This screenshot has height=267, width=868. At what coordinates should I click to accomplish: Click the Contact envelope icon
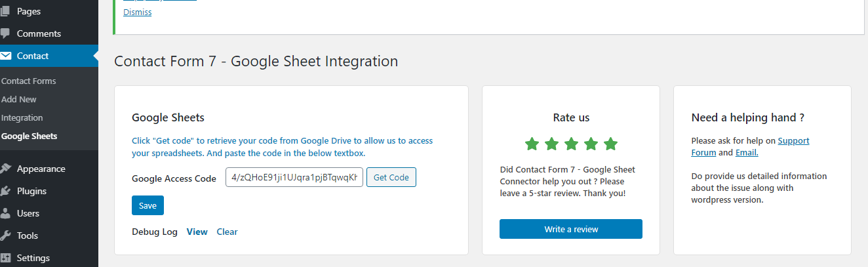click(5, 56)
